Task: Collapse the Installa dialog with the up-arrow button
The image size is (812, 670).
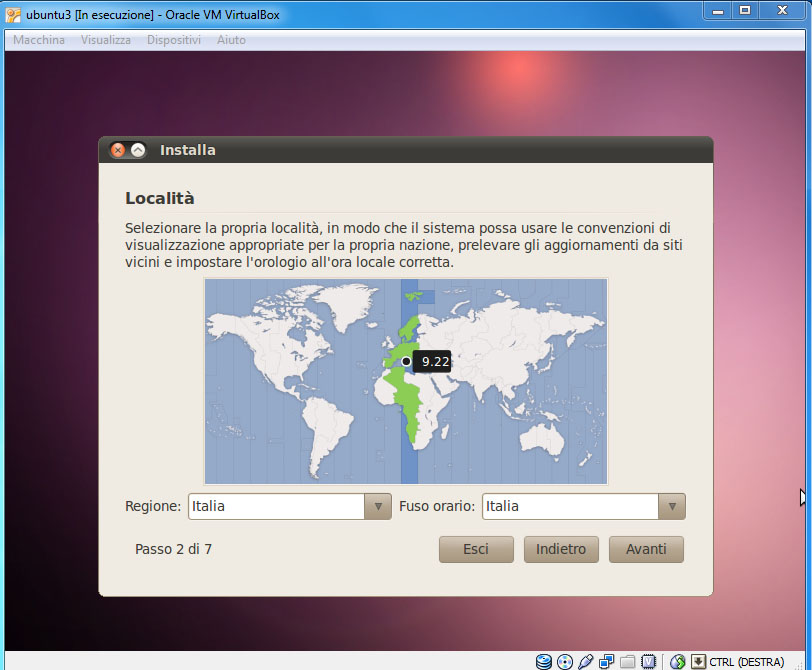Action: point(138,150)
